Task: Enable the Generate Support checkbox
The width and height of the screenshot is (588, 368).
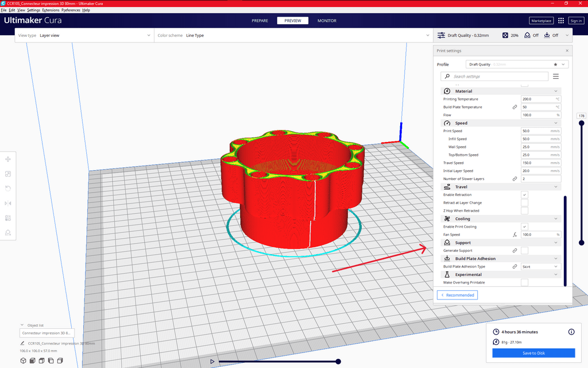Action: [524, 251]
